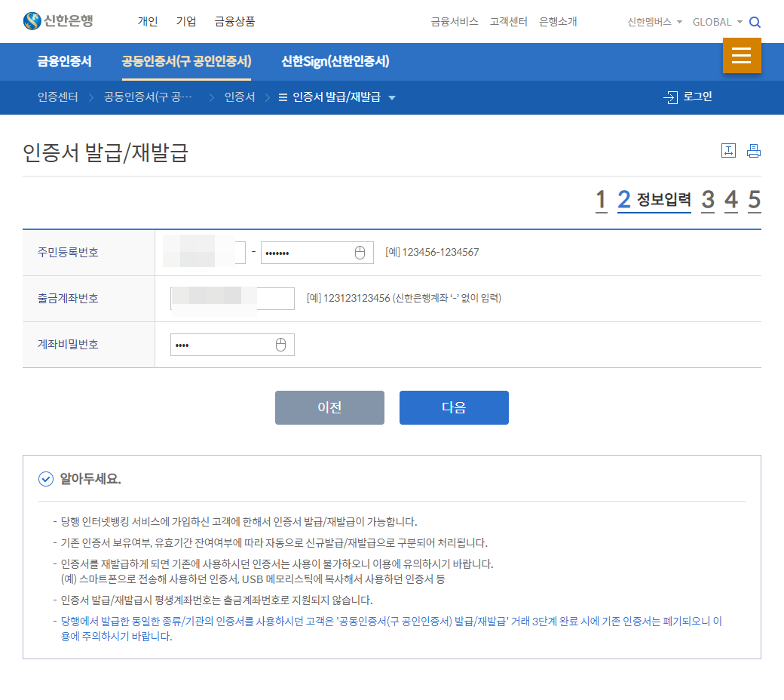Click the checkmark icon next to 알아두세요
This screenshot has height=700, width=784.
pyautogui.click(x=45, y=478)
